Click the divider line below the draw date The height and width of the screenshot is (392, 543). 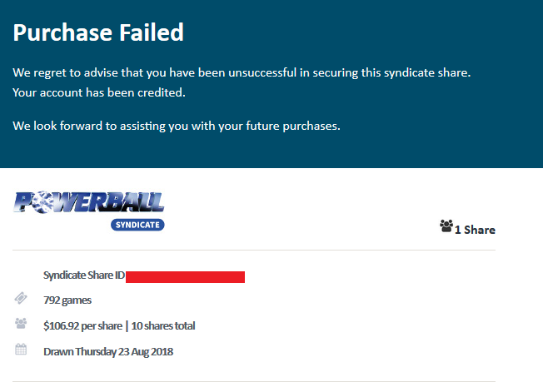(x=254, y=382)
